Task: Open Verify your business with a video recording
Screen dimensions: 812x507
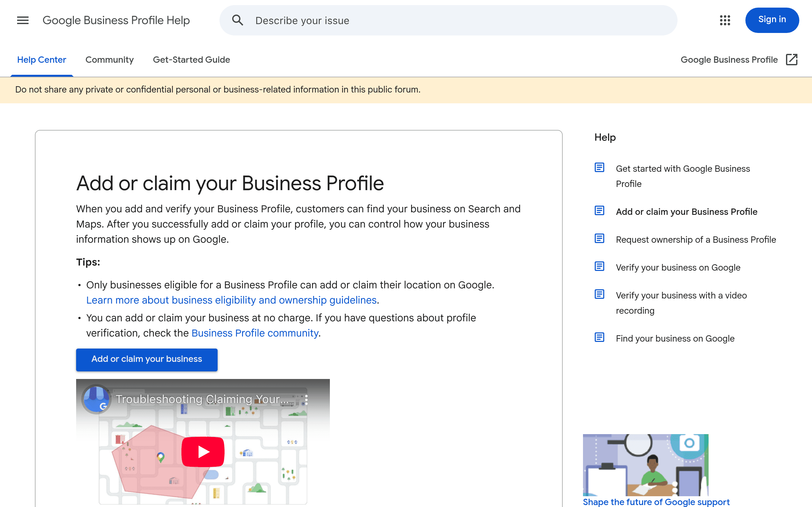Action: coord(681,303)
